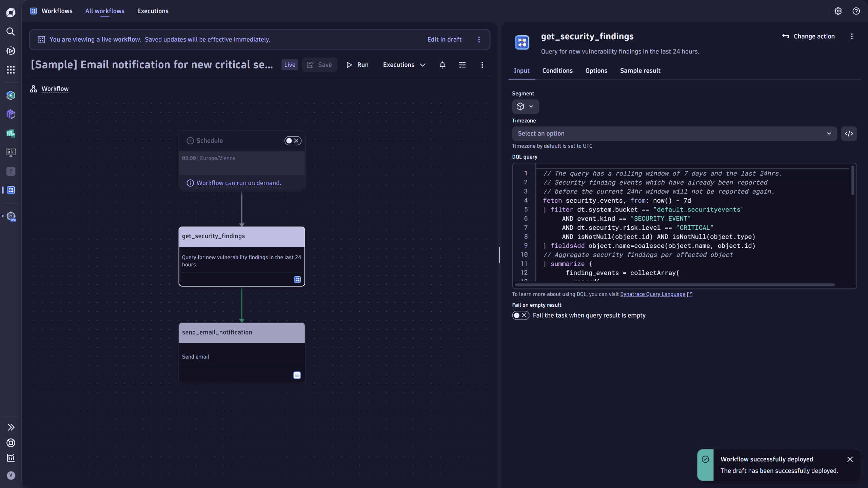Open the Dynatrace Query Language link
Image resolution: width=868 pixels, height=488 pixels.
coord(652,294)
